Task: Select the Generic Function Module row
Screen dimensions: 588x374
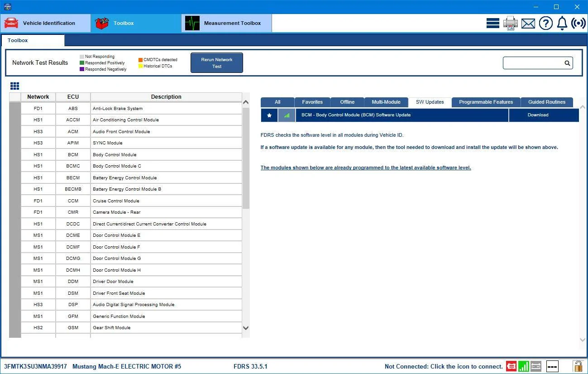Action: pos(131,316)
